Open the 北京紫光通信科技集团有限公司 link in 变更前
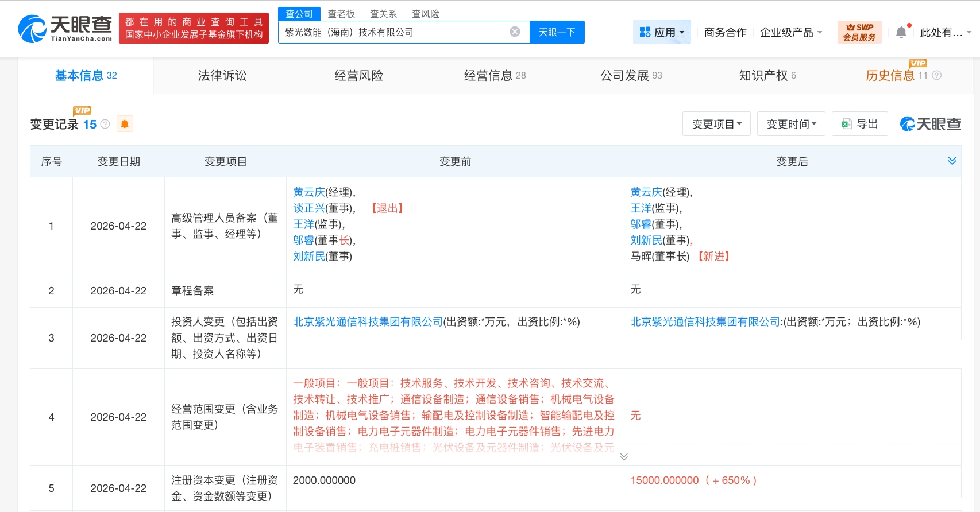Viewport: 980px width, 512px height. 368,322
